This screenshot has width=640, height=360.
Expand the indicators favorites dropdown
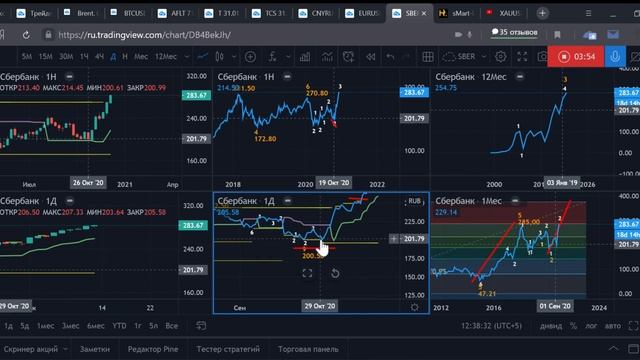[x=288, y=57]
